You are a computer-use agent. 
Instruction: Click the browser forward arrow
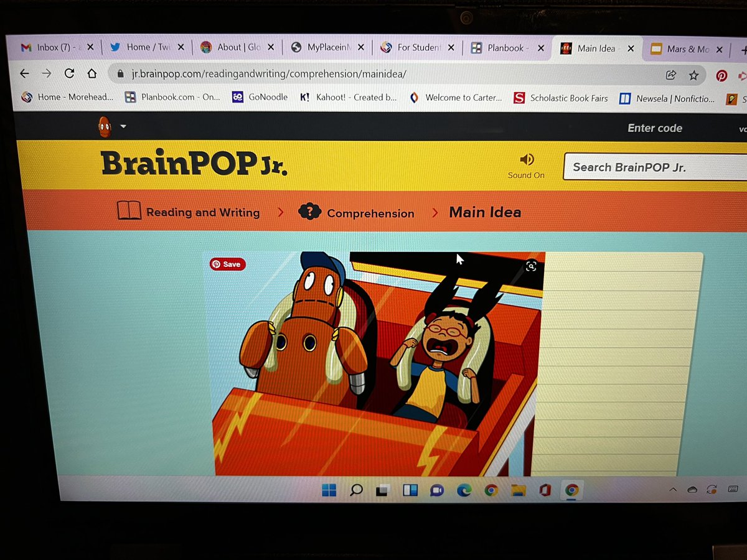47,73
